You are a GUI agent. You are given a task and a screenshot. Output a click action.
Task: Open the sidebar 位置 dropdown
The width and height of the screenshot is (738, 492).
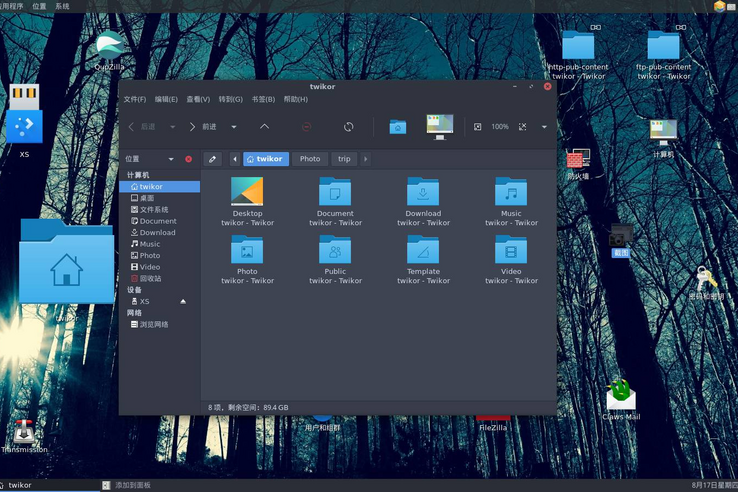[171, 159]
